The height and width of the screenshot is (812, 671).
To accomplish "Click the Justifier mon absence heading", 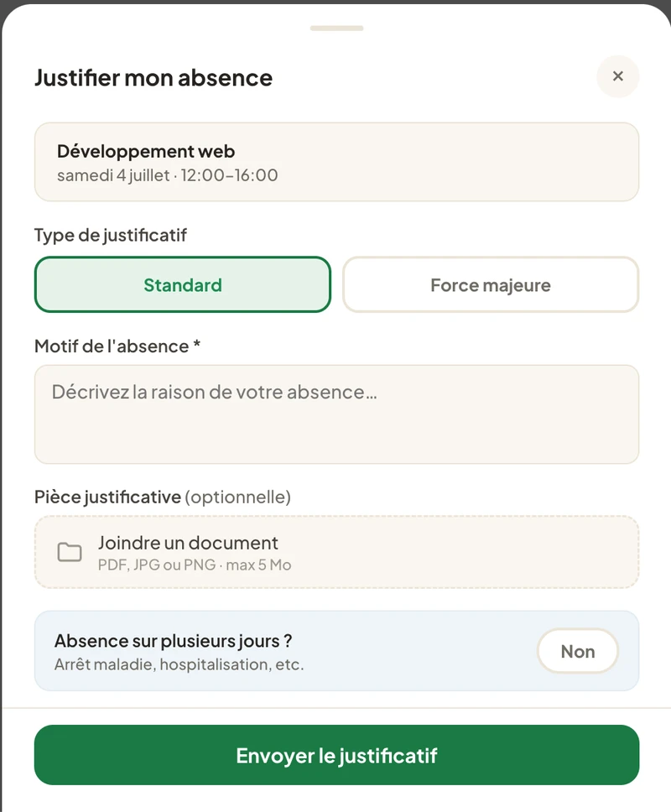I will pos(153,78).
